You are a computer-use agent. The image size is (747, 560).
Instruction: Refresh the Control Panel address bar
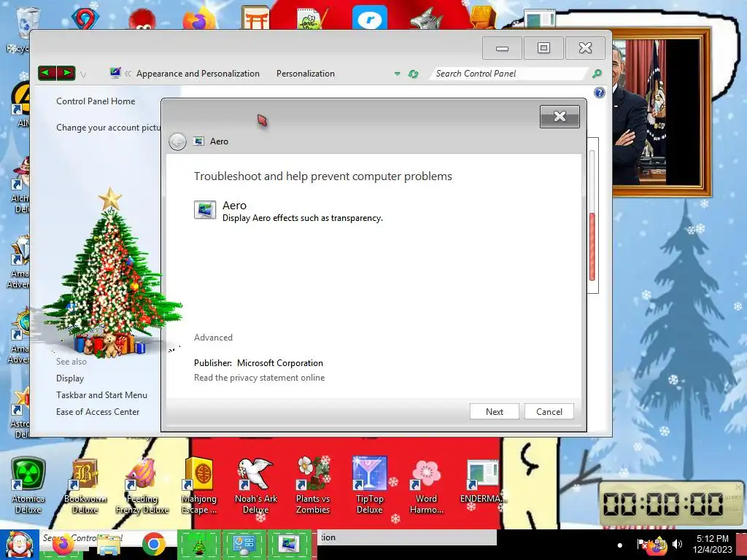click(413, 74)
